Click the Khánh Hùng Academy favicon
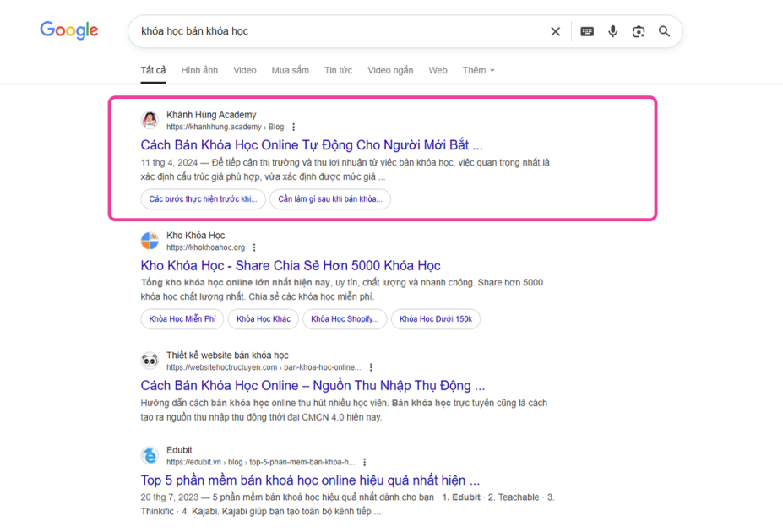Image resolution: width=783 pixels, height=532 pixels. click(x=150, y=121)
